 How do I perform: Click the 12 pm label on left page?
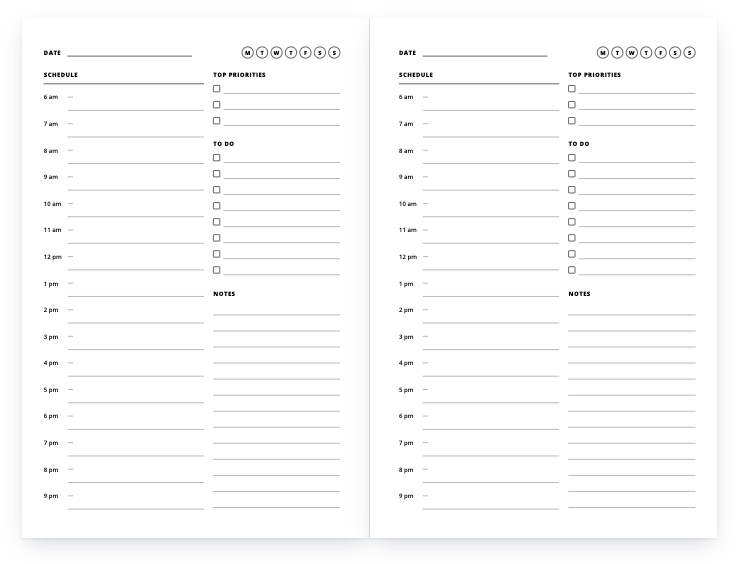coord(53,257)
